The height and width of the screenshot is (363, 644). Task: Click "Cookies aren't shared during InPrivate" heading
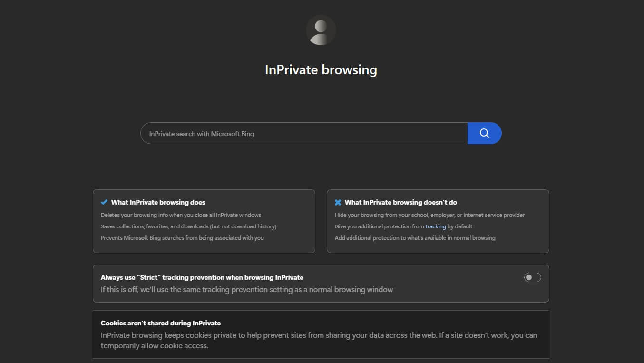(161, 323)
